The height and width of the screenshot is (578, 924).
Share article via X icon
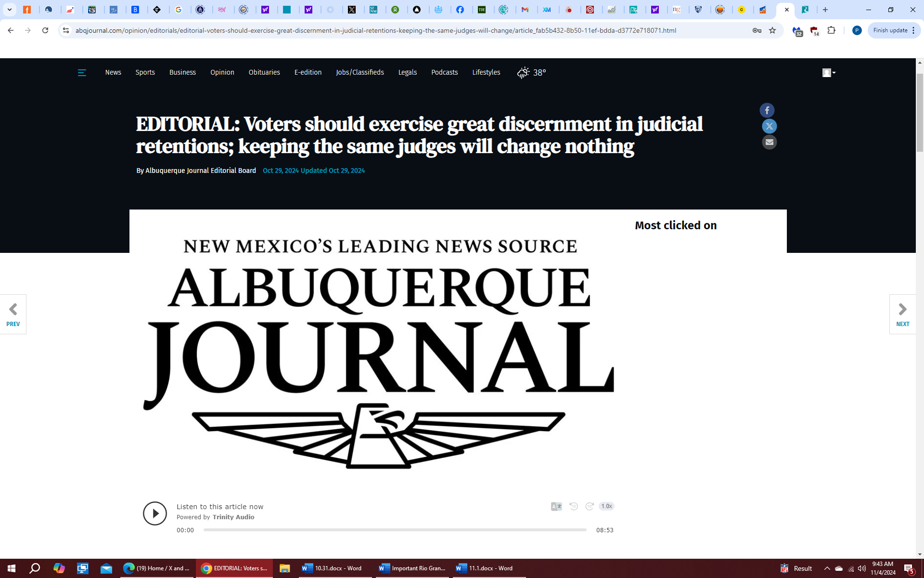(769, 126)
